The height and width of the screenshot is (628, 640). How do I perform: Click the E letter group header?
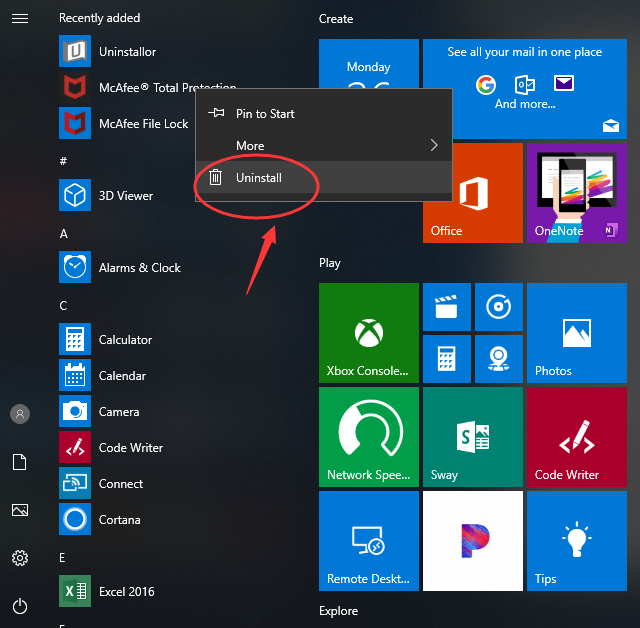click(x=62, y=558)
